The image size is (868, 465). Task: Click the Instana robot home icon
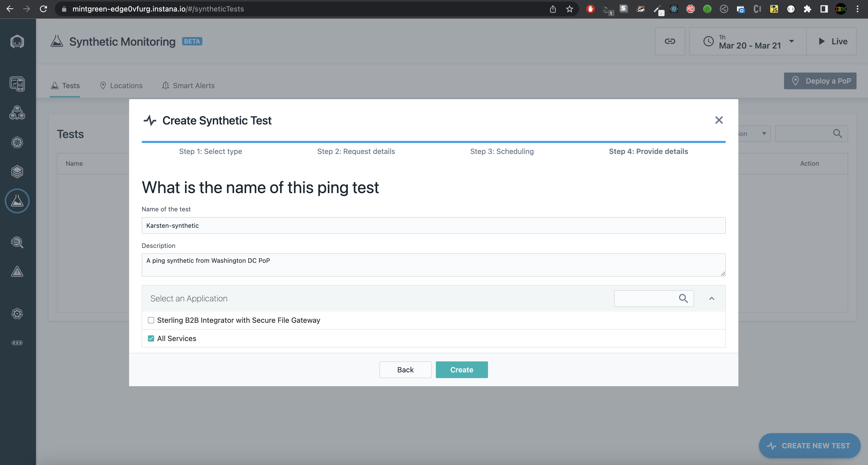pyautogui.click(x=17, y=41)
